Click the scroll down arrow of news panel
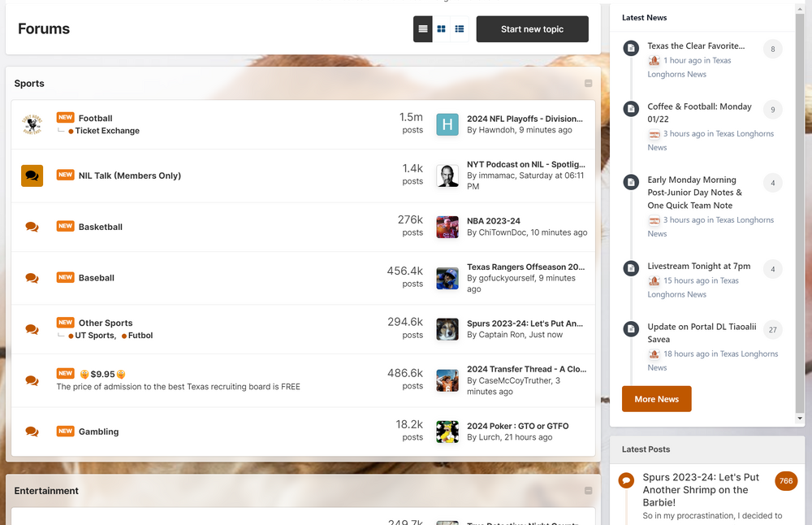812x525 pixels. (x=800, y=419)
